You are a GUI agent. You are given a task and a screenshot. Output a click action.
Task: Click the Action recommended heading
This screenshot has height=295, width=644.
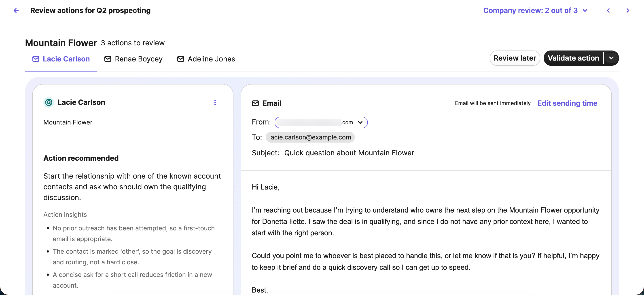tap(81, 158)
